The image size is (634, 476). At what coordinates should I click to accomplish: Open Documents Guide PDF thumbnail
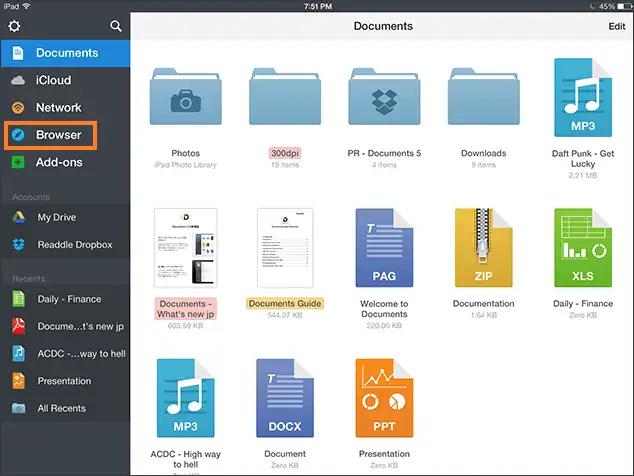pos(285,248)
